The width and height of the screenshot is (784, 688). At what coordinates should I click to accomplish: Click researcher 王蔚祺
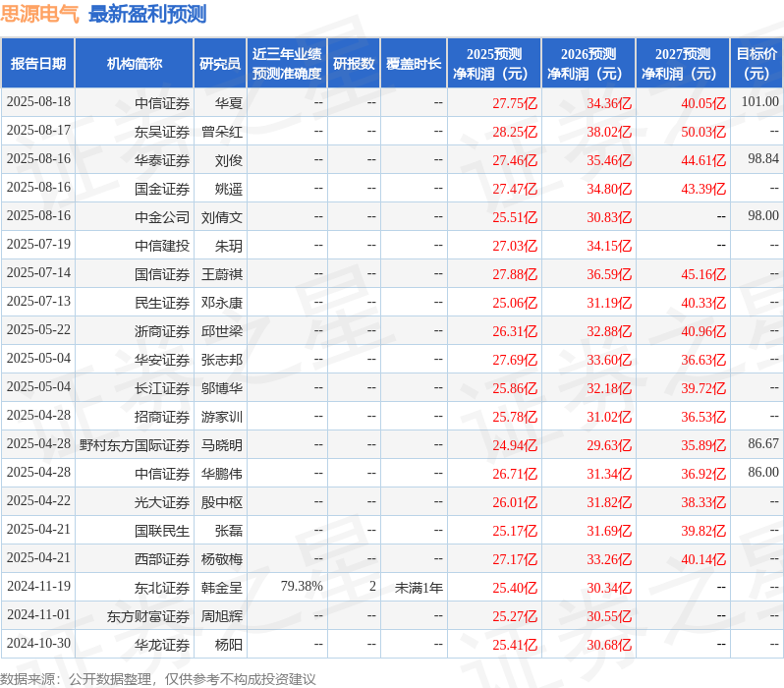pyautogui.click(x=221, y=274)
